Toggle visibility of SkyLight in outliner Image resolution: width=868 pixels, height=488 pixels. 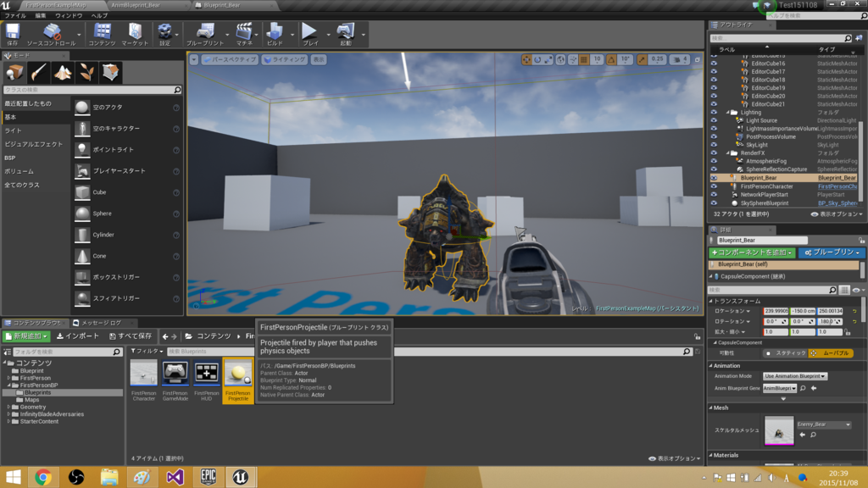click(714, 145)
